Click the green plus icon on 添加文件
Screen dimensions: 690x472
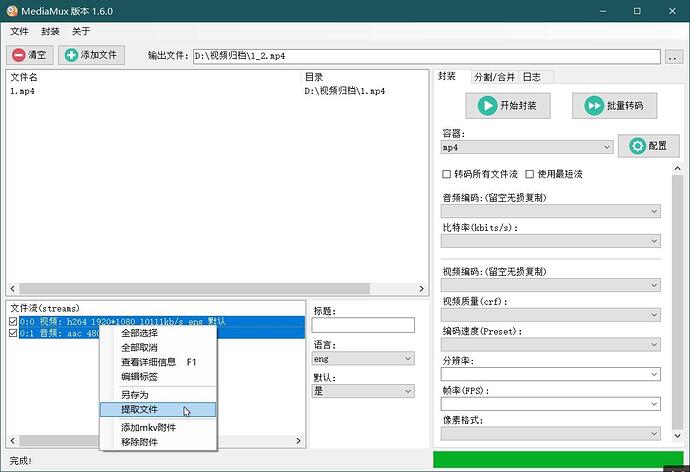pyautogui.click(x=71, y=55)
